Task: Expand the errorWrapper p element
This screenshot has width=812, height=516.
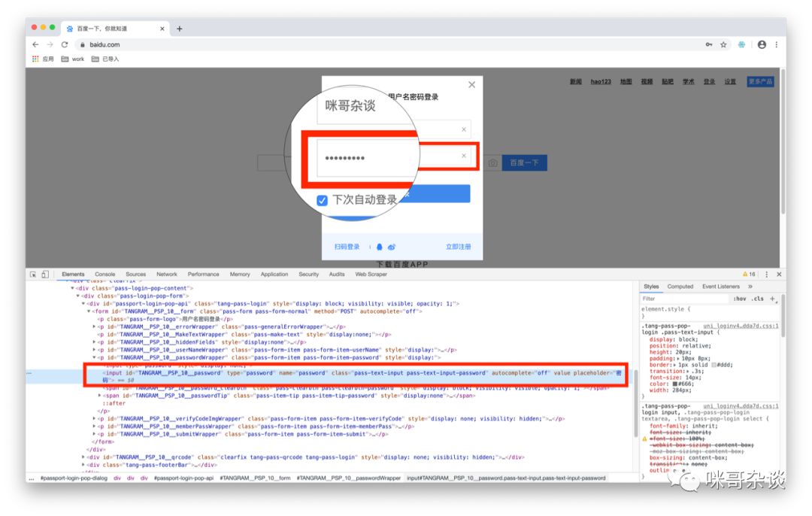Action: pyautogui.click(x=94, y=327)
